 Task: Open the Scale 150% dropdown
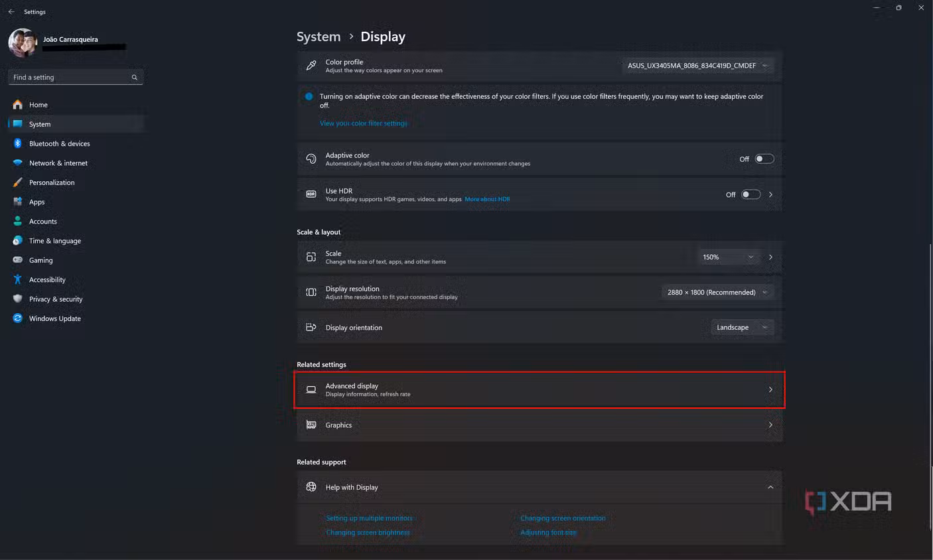click(728, 257)
